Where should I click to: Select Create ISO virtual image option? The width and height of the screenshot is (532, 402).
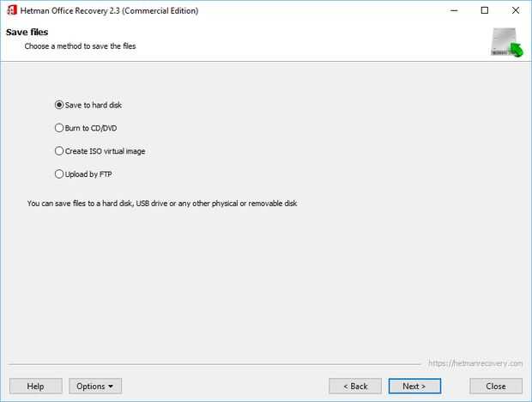[x=59, y=151]
